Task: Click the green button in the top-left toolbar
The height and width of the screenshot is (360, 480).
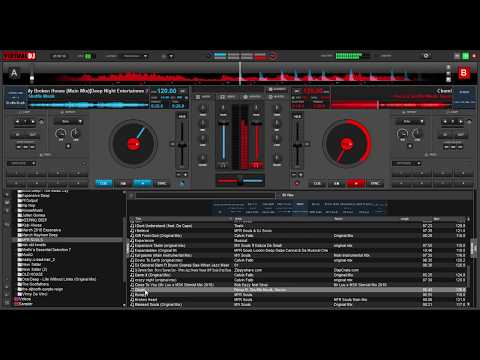Action: pyautogui.click(x=88, y=56)
